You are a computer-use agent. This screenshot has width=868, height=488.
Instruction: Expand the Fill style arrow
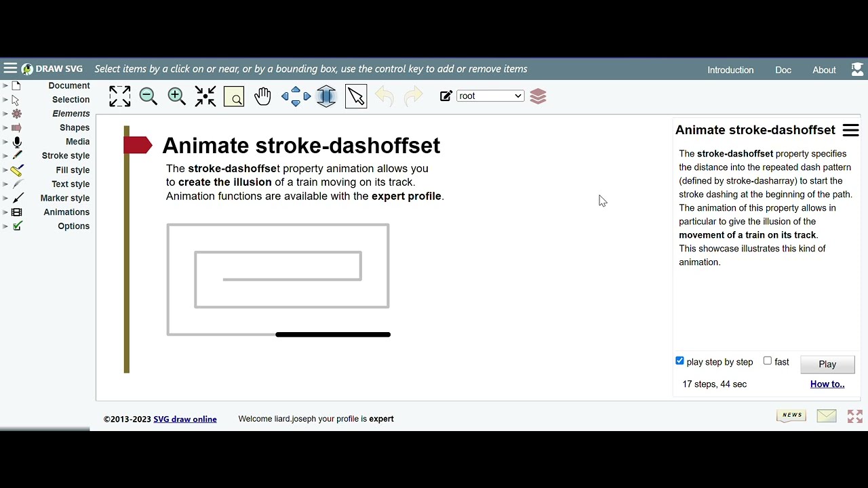click(5, 170)
